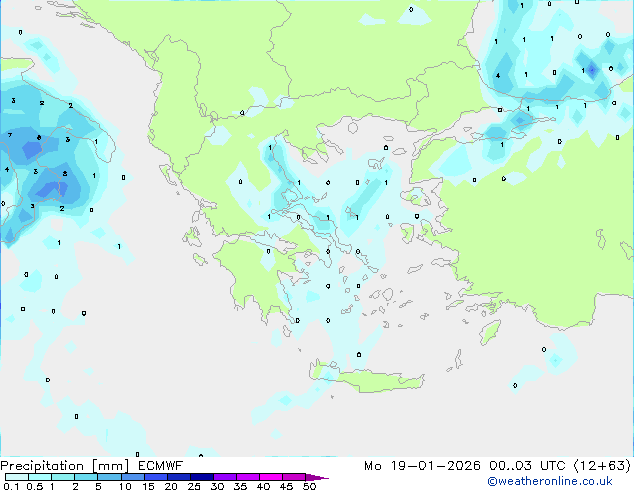Click the bright pink swatch between 40 and 45
Image resolution: width=634 pixels, height=490 pixels.
pos(271,477)
